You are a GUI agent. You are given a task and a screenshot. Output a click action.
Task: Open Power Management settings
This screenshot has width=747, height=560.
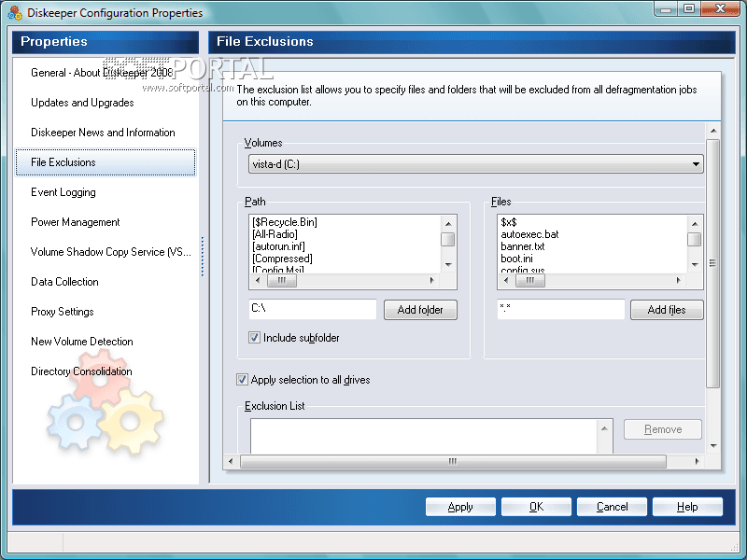tap(75, 222)
